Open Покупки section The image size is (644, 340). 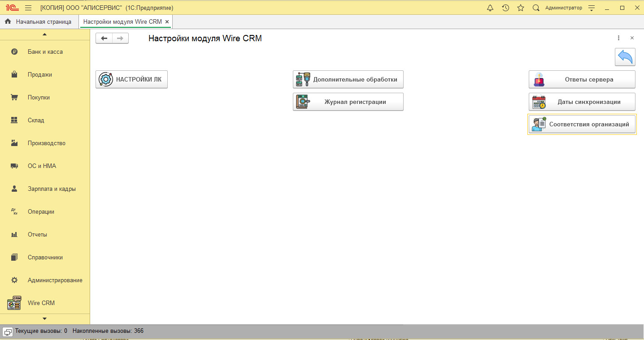[x=45, y=98]
